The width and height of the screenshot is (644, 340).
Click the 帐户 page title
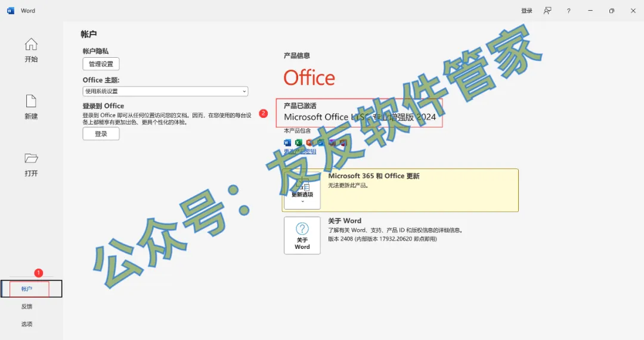click(x=89, y=34)
